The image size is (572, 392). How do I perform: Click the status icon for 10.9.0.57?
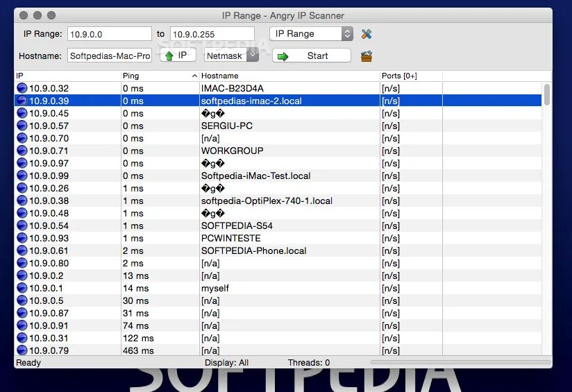click(x=22, y=126)
